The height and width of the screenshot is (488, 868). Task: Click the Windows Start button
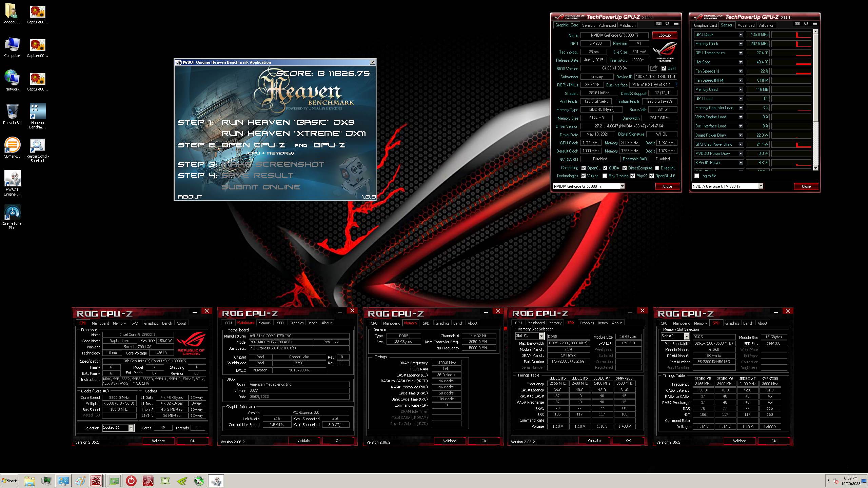9,481
